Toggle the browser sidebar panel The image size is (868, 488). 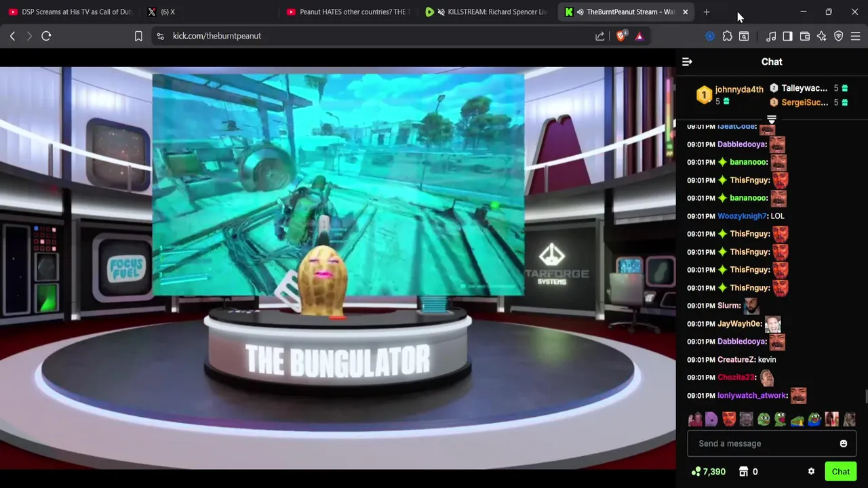[x=787, y=36]
